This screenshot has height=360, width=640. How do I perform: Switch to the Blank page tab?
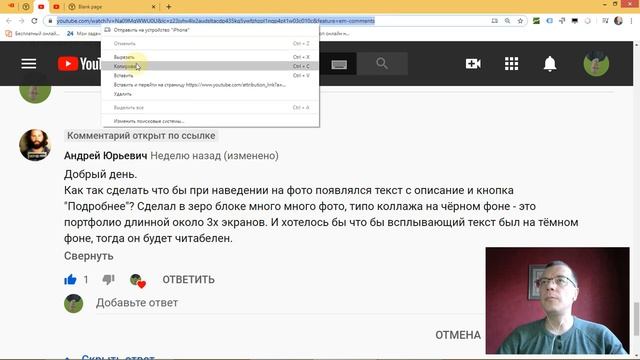111,7
